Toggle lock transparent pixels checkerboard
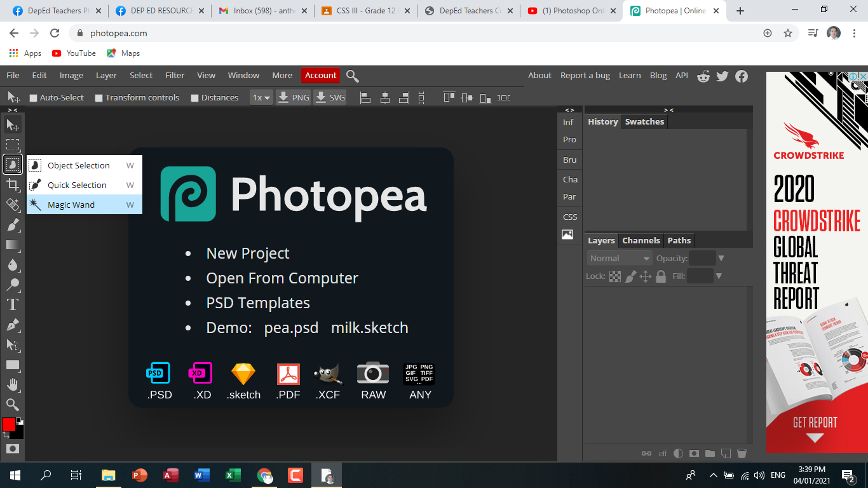 [x=615, y=276]
